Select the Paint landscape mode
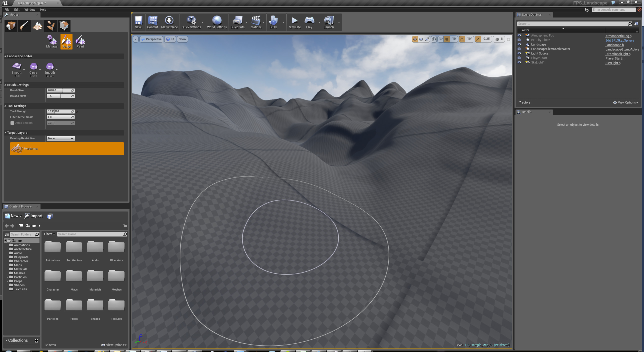 click(80, 41)
